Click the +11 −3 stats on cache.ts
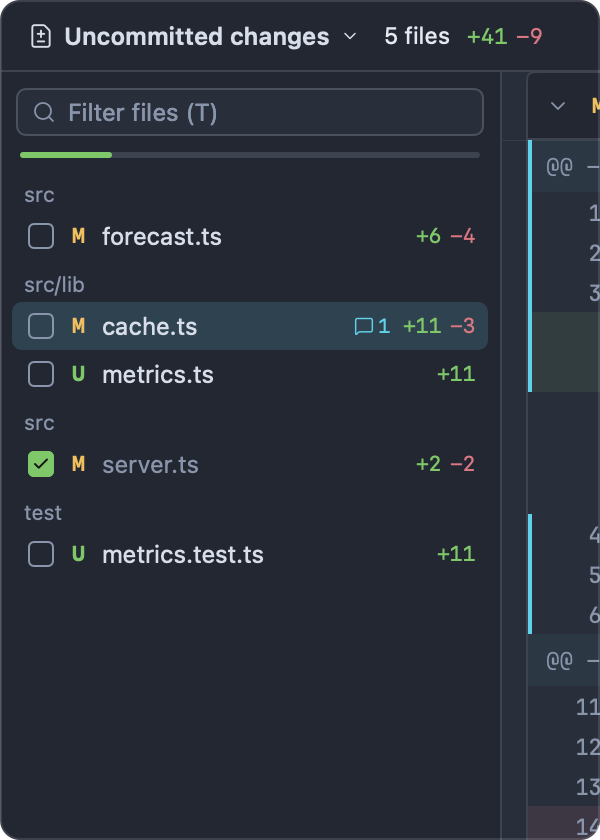The image size is (600, 840). [x=439, y=326]
